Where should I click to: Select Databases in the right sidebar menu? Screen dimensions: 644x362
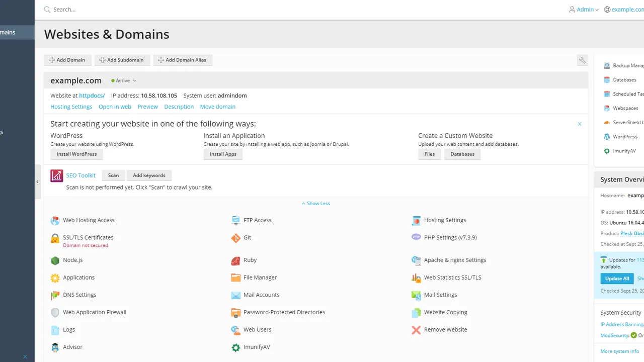(x=624, y=80)
